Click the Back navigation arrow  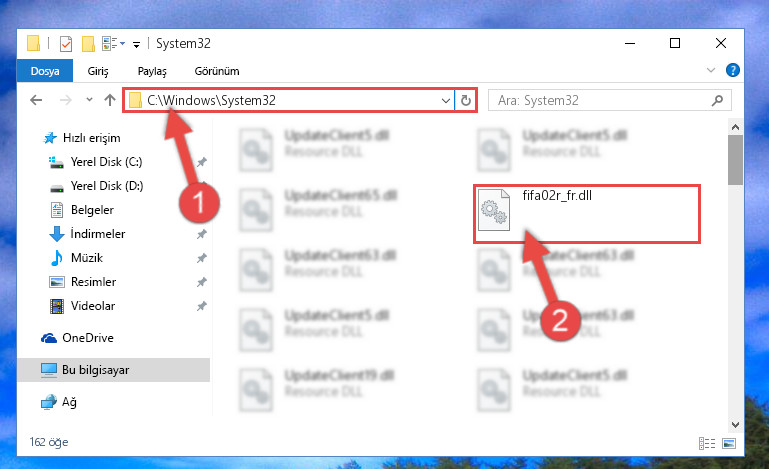pyautogui.click(x=36, y=100)
